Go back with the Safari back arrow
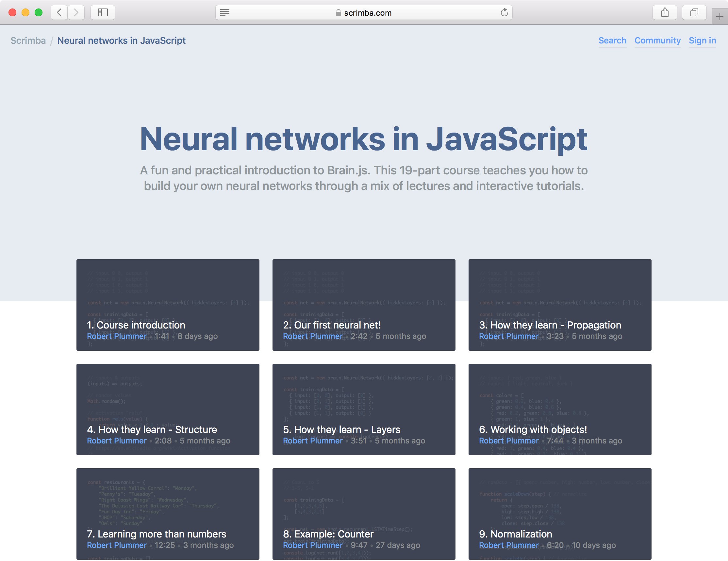728x561 pixels. pyautogui.click(x=59, y=13)
